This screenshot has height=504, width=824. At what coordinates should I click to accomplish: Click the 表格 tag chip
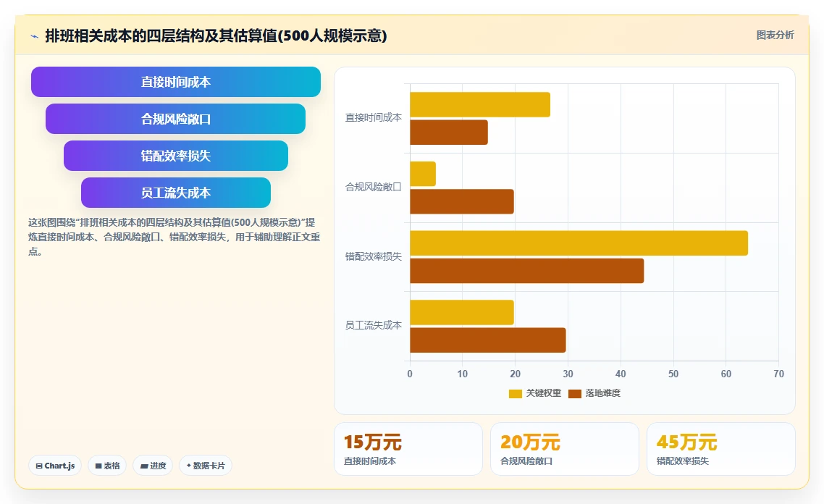click(107, 466)
